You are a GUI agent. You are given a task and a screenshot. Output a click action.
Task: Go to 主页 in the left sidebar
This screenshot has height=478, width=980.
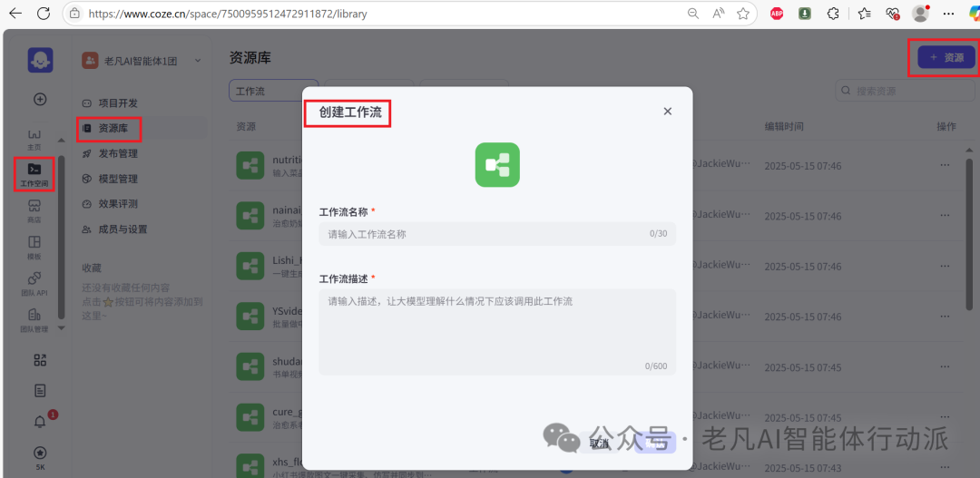tap(34, 140)
